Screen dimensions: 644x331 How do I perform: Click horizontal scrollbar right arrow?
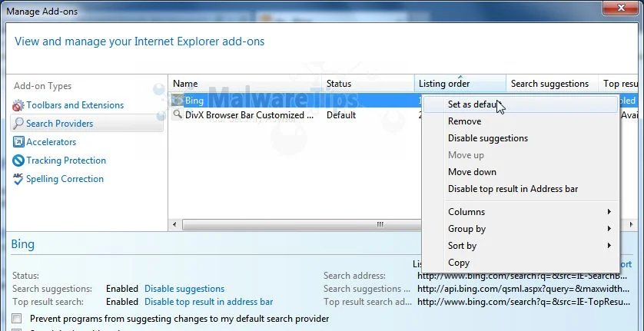point(631,225)
